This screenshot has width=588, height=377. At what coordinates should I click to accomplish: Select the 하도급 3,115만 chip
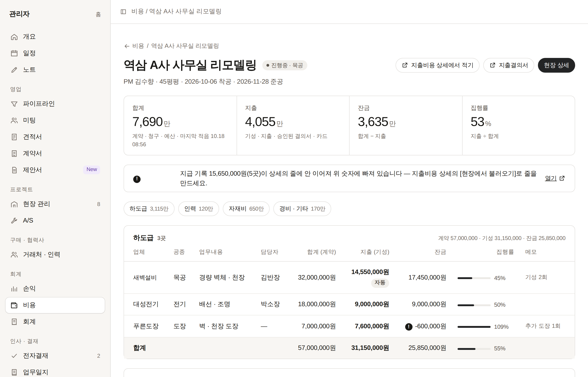pos(149,209)
